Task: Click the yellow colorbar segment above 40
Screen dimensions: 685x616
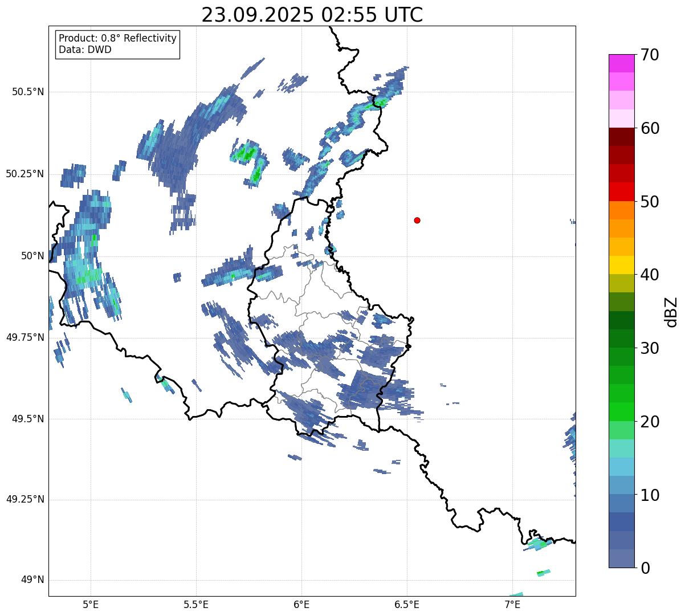Action: click(x=622, y=265)
